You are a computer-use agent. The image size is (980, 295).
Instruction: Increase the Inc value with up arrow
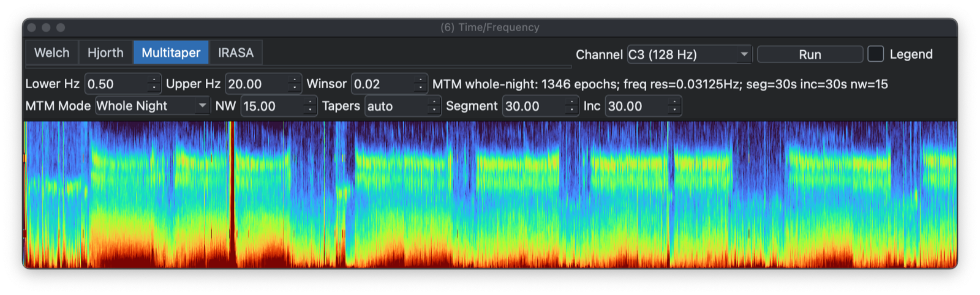click(x=675, y=102)
